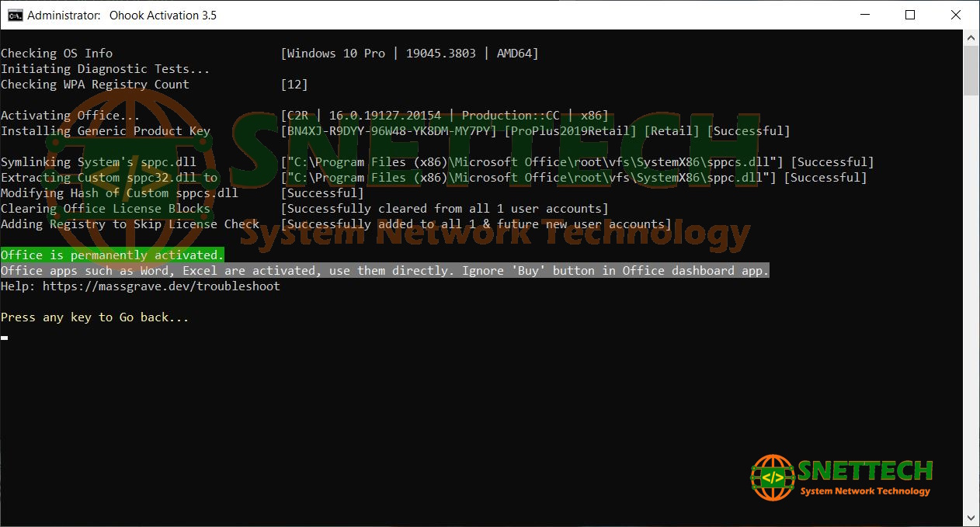The image size is (980, 527).
Task: Click the green 'Office is permanently activated' line
Action: coord(113,255)
